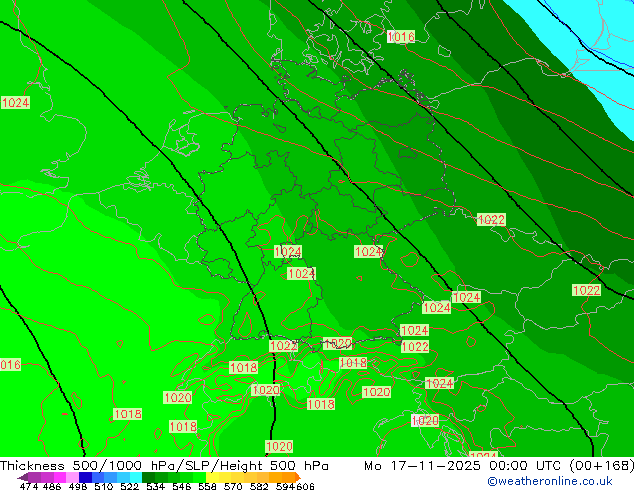Click the 474 legend value
Image resolution: width=634 pixels, height=490 pixels.
click(x=29, y=486)
